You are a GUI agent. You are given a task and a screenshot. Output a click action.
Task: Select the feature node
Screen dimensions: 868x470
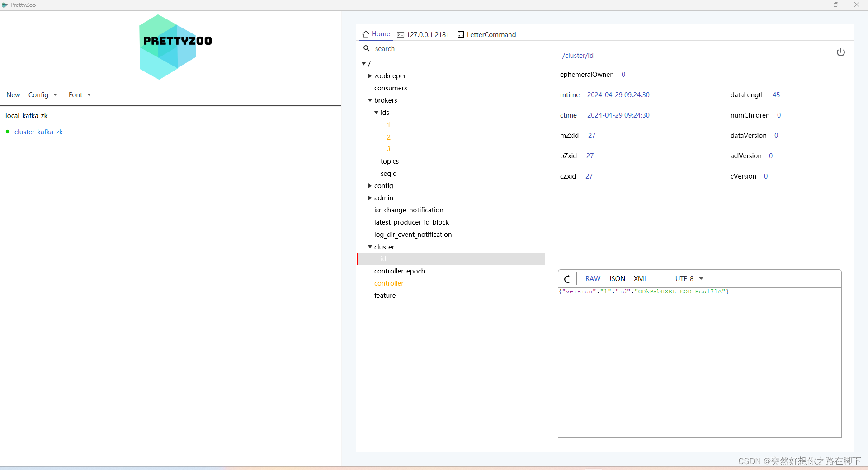385,296
